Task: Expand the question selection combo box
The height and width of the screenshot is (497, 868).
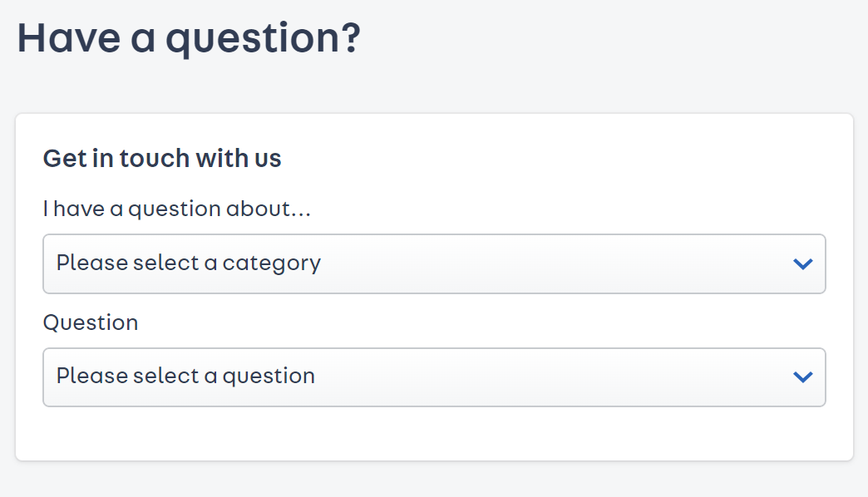Action: click(499, 376)
